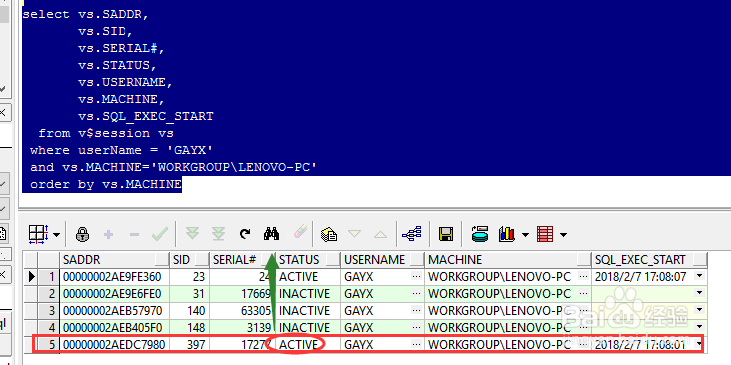
Task: Click the sort box beside SADDR header
Action: pos(162,260)
